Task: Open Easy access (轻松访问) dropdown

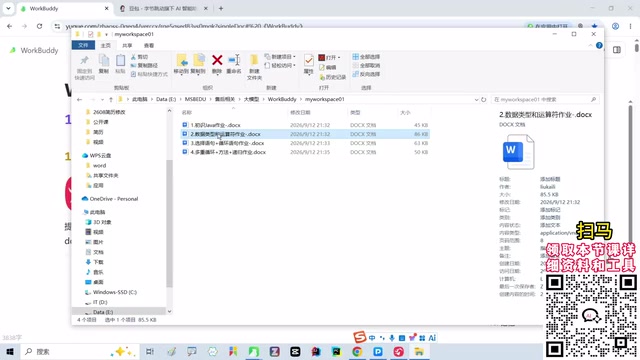Action: [280, 65]
